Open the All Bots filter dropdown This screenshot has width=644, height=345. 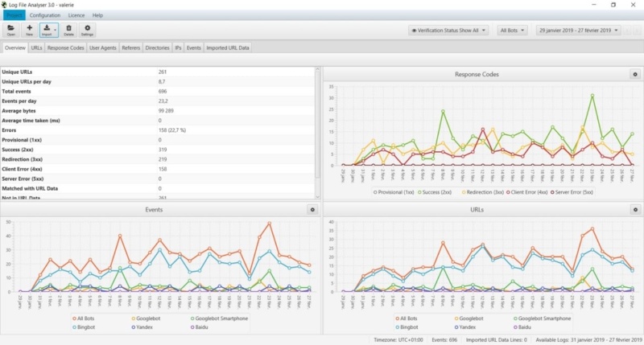click(x=512, y=31)
